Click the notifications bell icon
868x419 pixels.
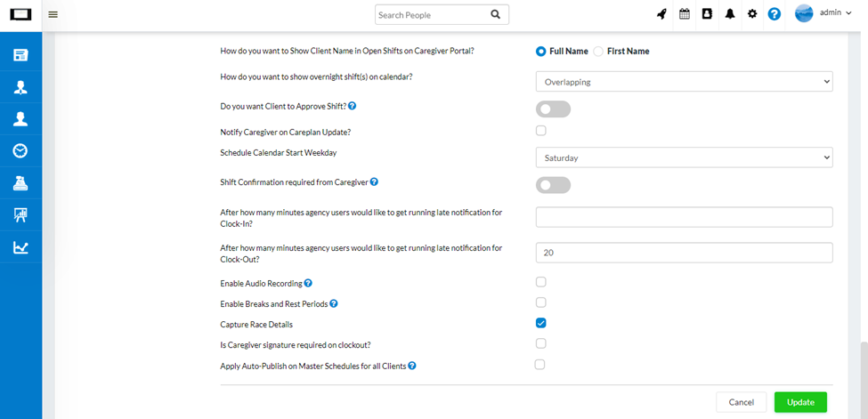click(730, 14)
